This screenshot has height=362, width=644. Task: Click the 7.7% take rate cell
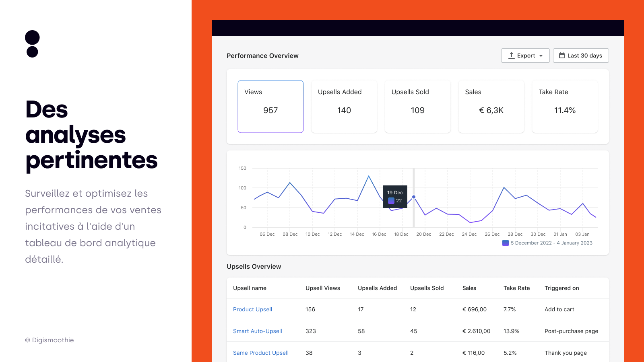click(x=510, y=309)
